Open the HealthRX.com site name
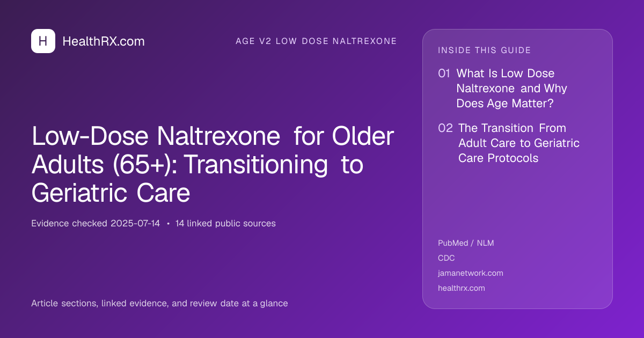 (104, 41)
